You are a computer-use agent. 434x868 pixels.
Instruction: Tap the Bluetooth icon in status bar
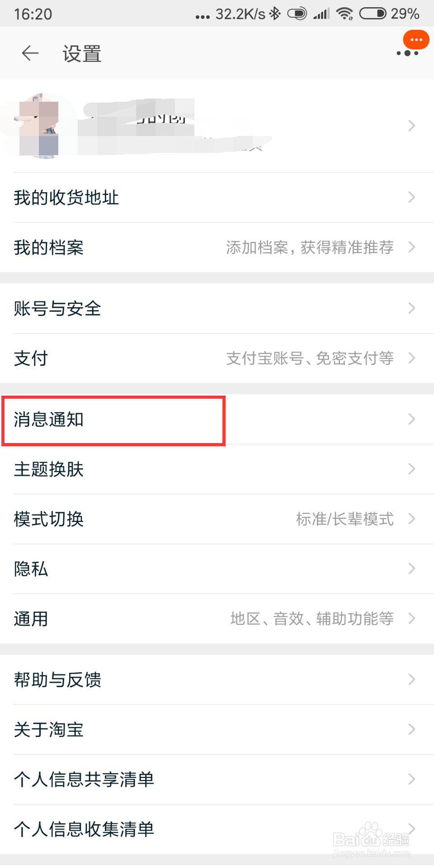[276, 14]
